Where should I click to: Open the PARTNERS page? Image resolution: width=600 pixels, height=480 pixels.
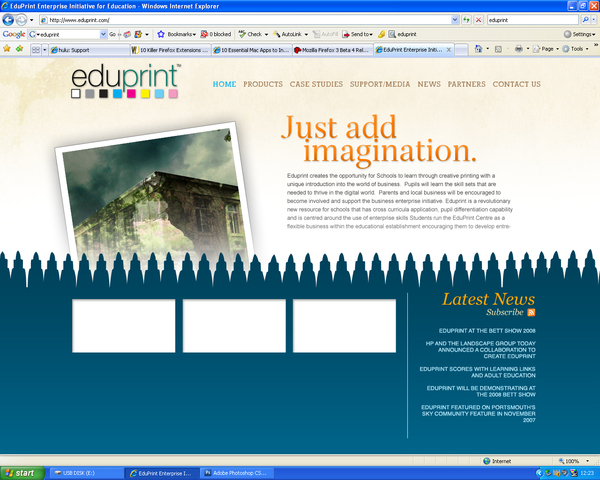coord(466,84)
